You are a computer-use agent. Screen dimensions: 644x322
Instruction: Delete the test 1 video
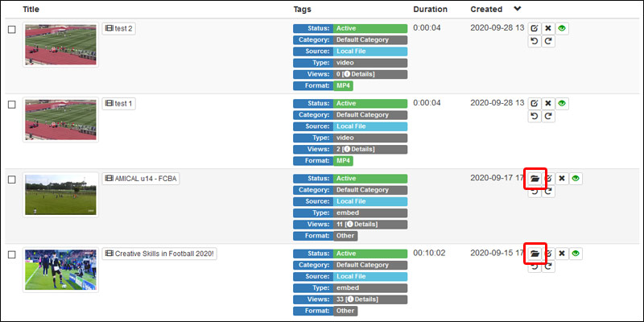click(x=548, y=104)
